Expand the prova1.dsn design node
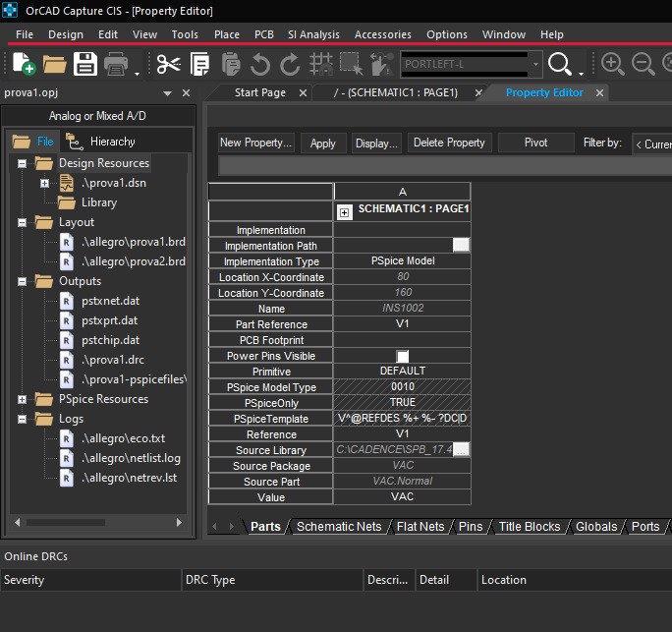The image size is (672, 632). click(44, 183)
